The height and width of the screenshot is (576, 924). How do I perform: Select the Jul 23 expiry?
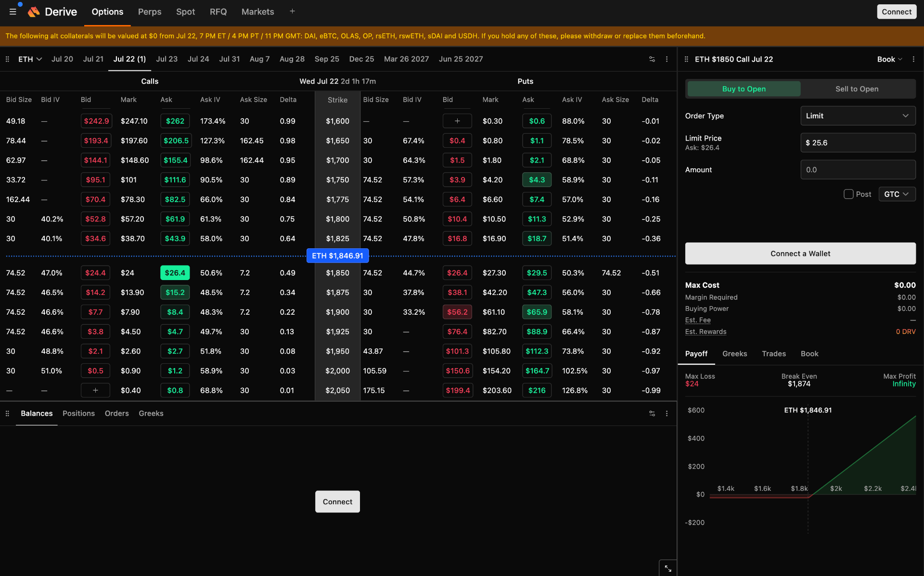coord(167,59)
